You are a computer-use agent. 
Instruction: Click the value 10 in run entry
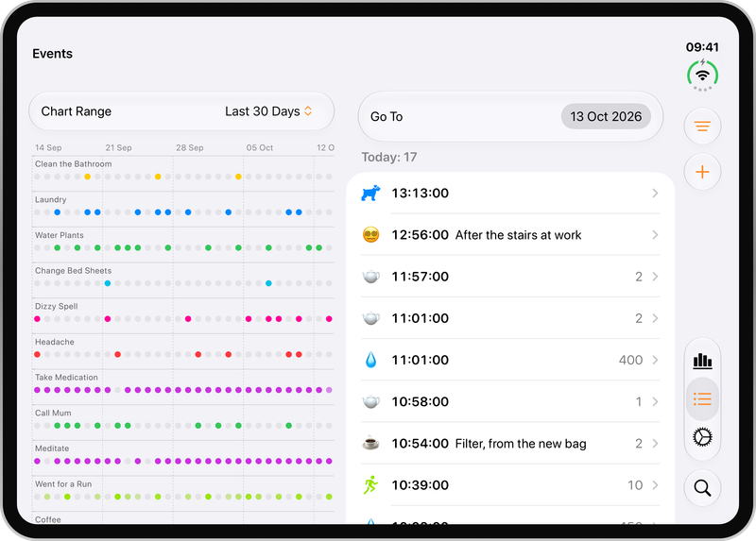[635, 485]
